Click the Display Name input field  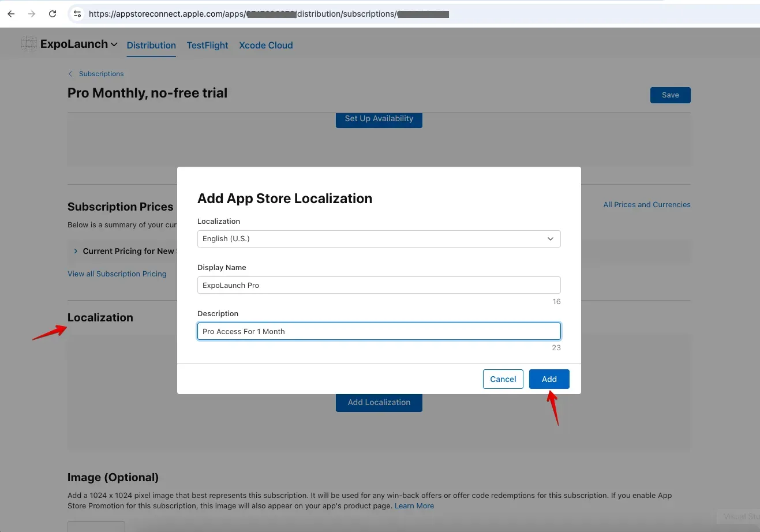[379, 285]
